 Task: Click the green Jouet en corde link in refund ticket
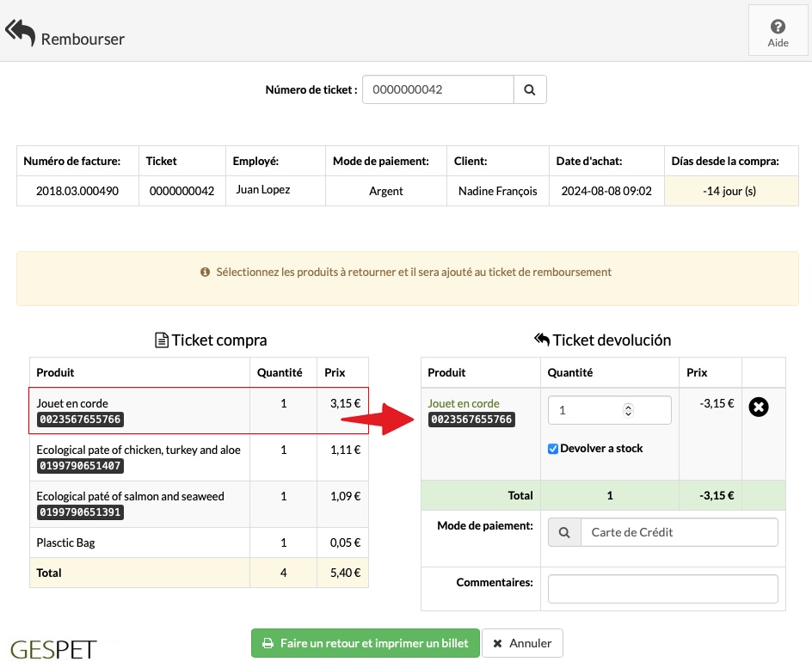[464, 403]
